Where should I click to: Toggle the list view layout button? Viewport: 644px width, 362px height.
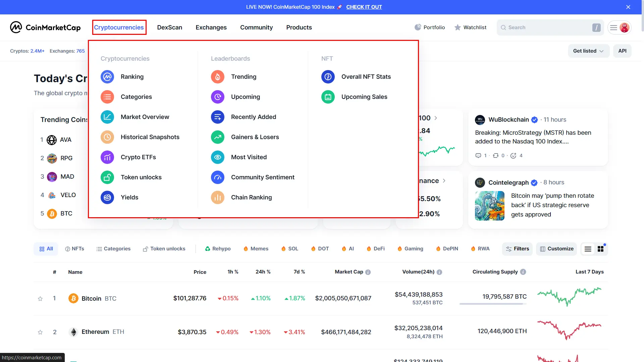point(588,248)
